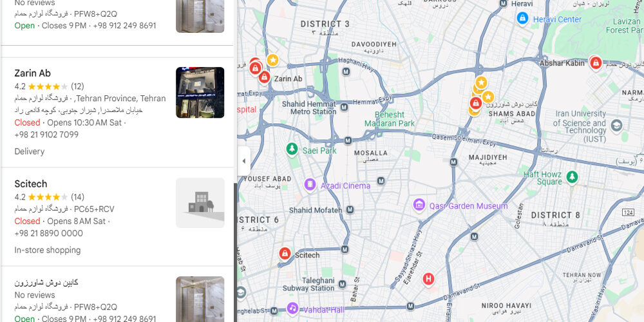Screen dimensions: 644x322
Task: Click the top listing shower cabin thumbnail
Action: tap(200, 17)
